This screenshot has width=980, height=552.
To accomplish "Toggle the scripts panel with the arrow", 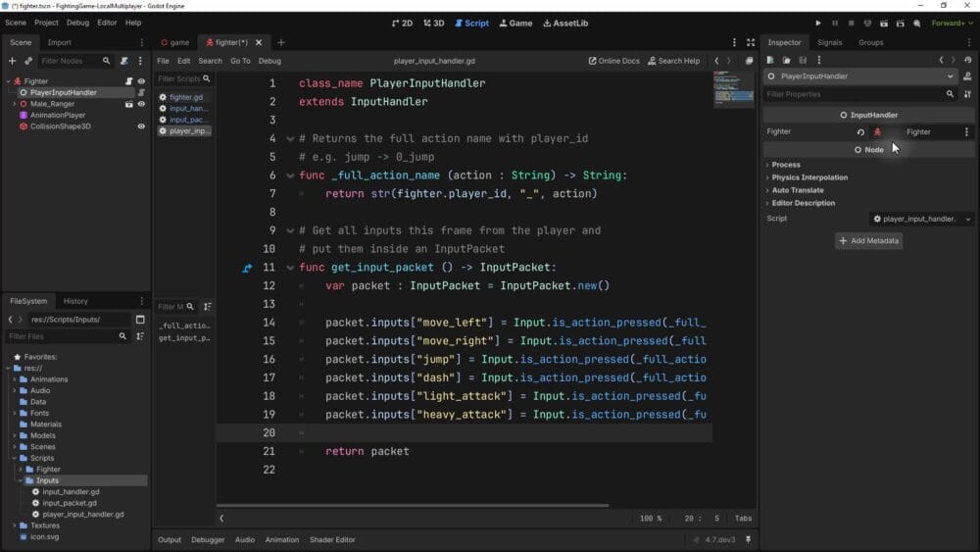I will point(221,519).
